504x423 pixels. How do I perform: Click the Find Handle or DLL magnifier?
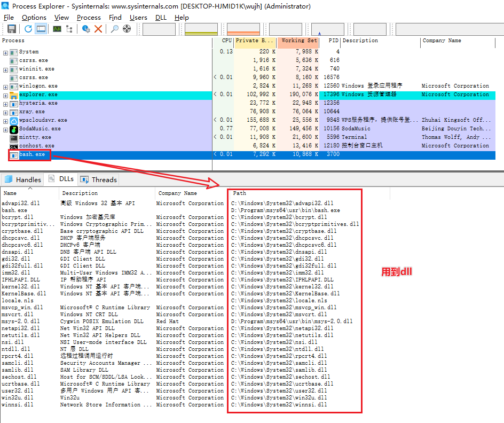(x=114, y=29)
